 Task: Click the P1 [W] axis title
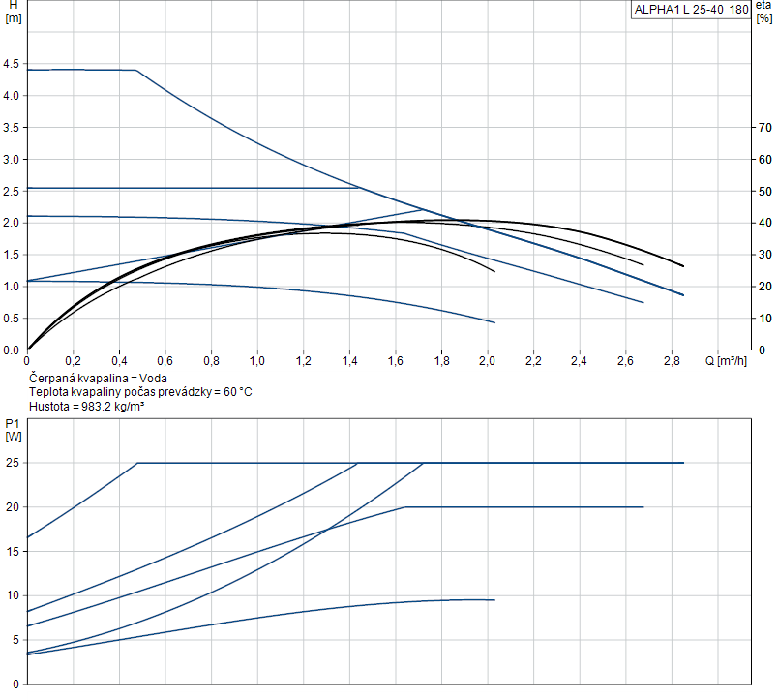tap(13, 430)
